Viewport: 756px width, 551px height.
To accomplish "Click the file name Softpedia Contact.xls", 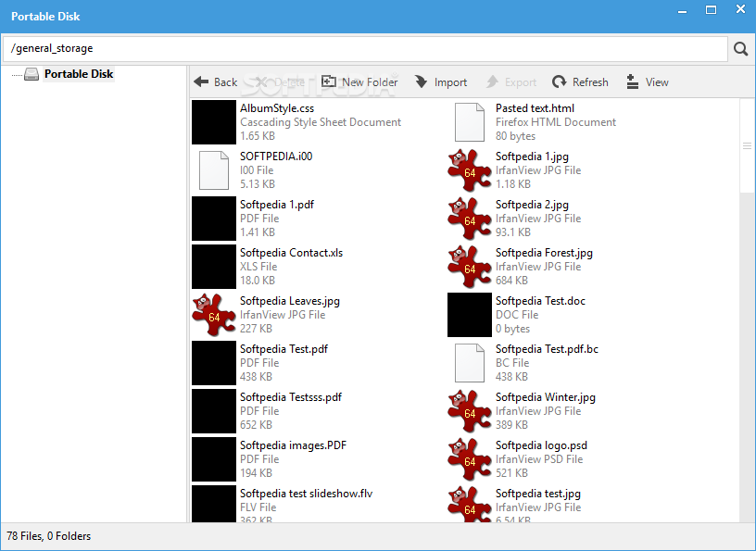I will pyautogui.click(x=291, y=253).
